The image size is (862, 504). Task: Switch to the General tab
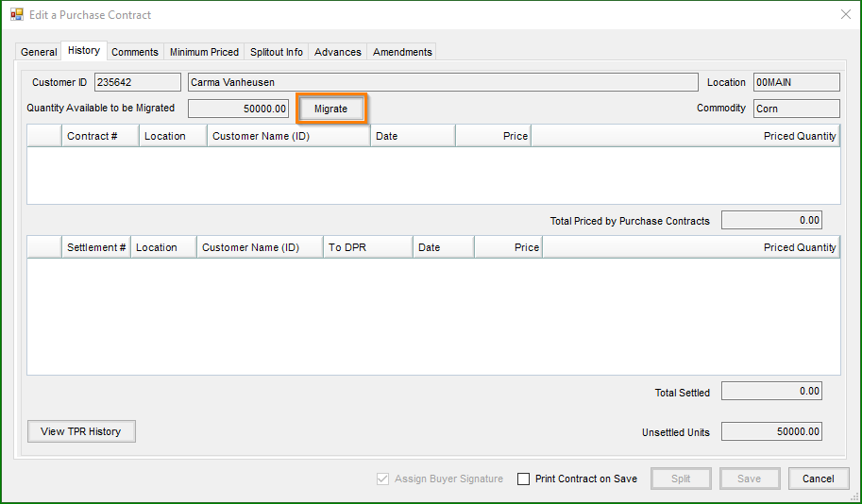pyautogui.click(x=39, y=52)
